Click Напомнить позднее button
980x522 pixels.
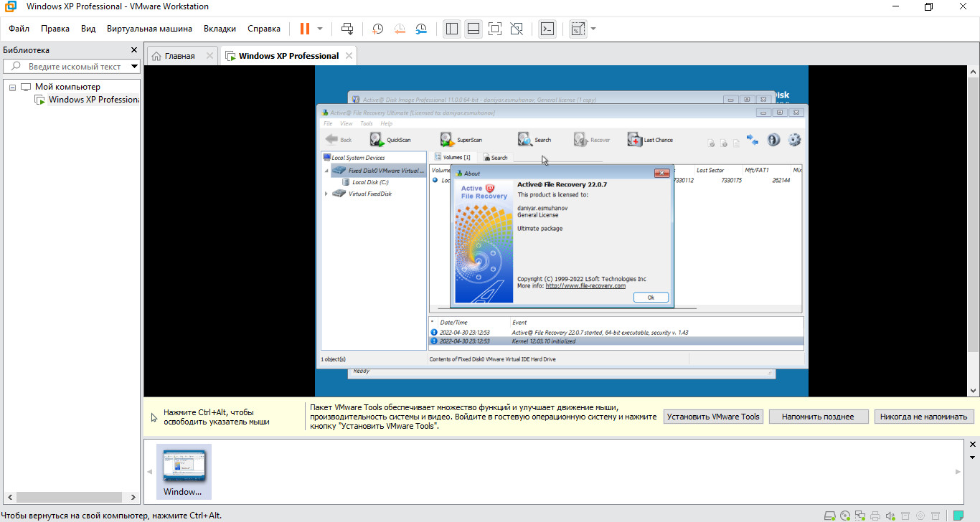pyautogui.click(x=818, y=417)
